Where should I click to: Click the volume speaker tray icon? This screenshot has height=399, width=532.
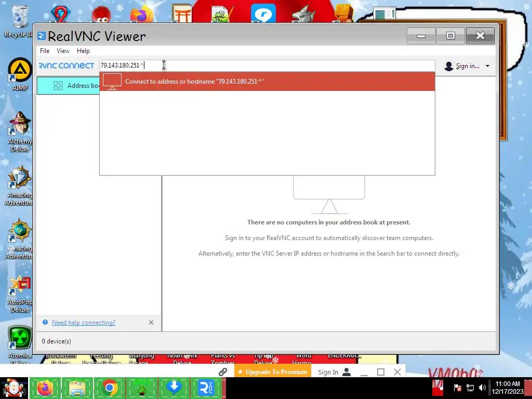pyautogui.click(x=482, y=388)
